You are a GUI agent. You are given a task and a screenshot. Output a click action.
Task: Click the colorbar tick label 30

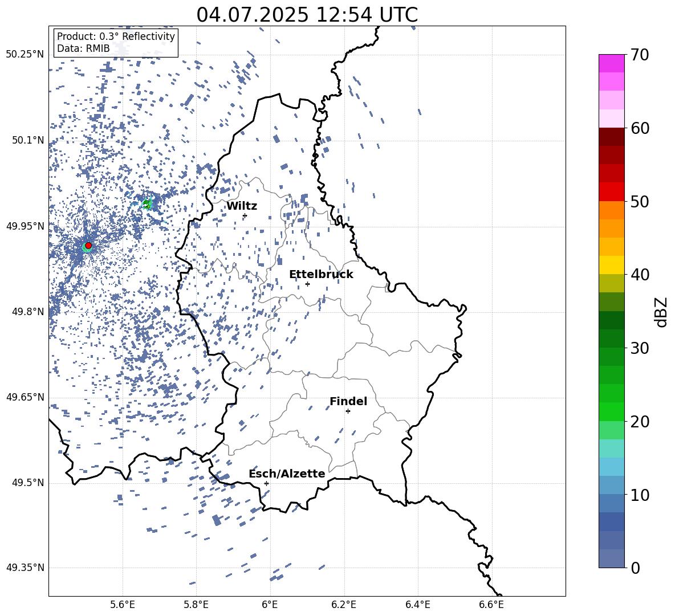[x=640, y=348]
